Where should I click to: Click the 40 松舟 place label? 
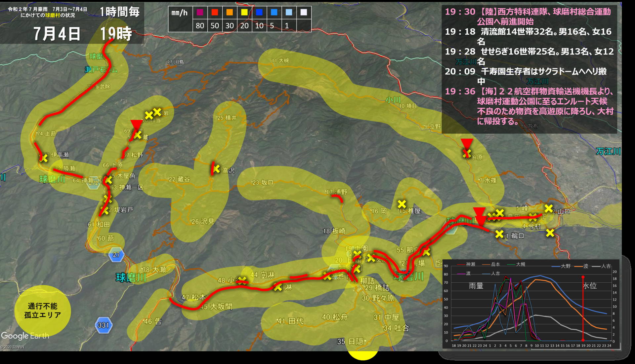tap(335, 317)
